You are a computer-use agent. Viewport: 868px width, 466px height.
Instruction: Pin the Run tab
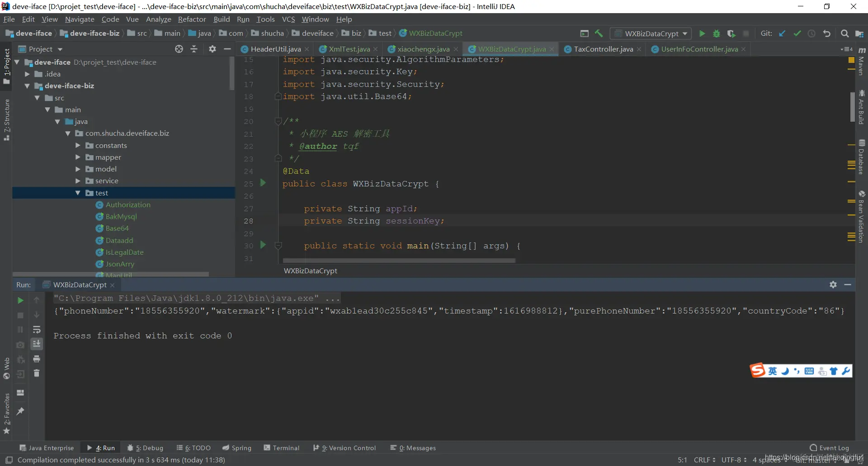pos(20,411)
